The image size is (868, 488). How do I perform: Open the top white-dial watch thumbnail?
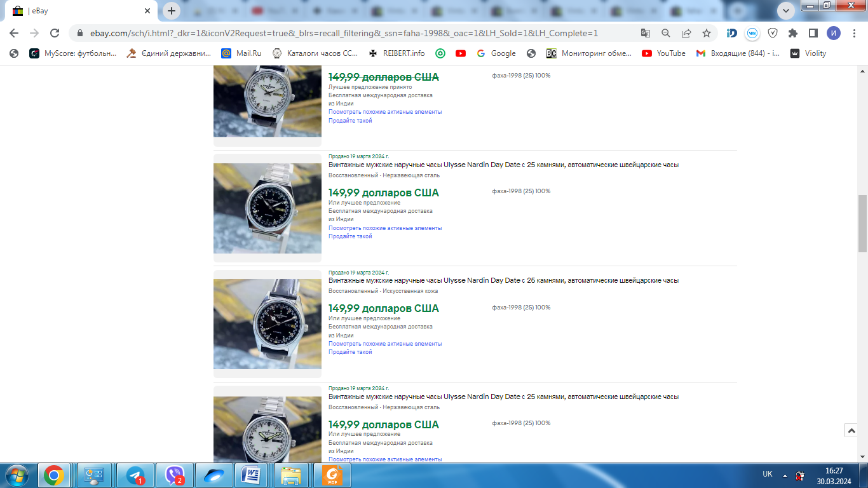click(268, 101)
